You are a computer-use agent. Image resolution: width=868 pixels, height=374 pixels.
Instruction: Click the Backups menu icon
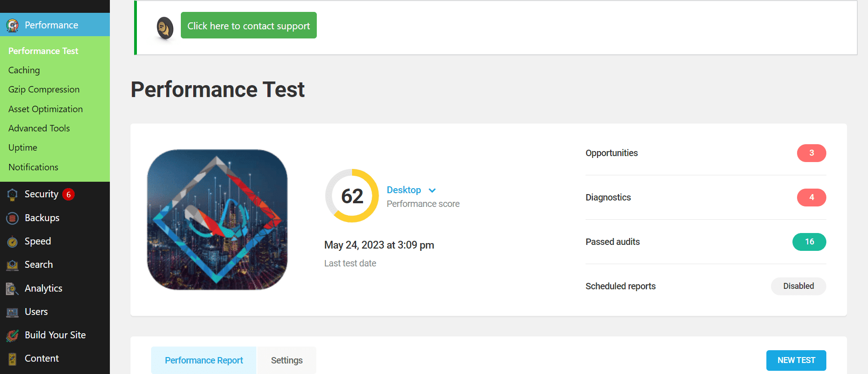coord(12,218)
